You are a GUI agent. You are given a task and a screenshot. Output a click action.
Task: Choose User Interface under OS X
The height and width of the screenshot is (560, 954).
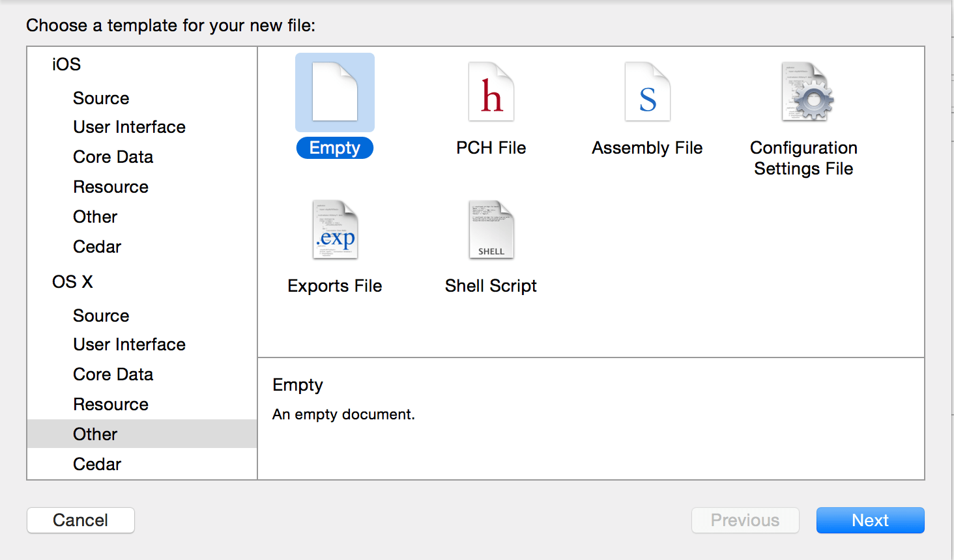(129, 344)
